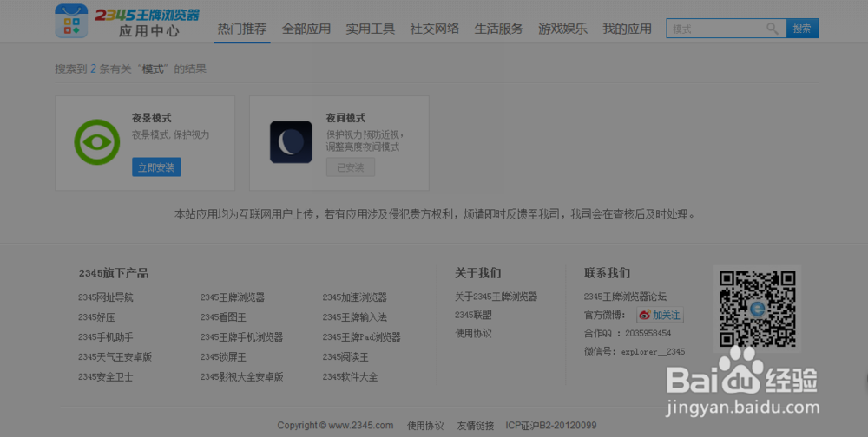Viewport: 868px width, 437px height.
Task: Open the 2345王牌浏览器 footer link
Action: click(x=233, y=297)
